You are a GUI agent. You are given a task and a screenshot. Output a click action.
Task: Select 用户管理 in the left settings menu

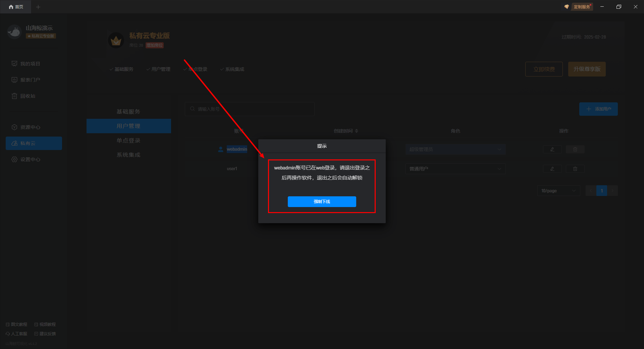[x=129, y=126]
